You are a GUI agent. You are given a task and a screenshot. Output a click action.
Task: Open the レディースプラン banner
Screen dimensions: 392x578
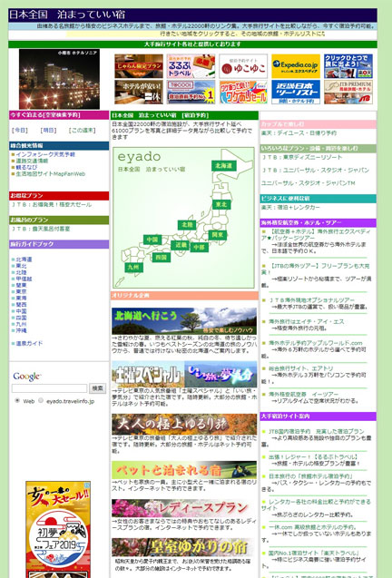(x=184, y=508)
